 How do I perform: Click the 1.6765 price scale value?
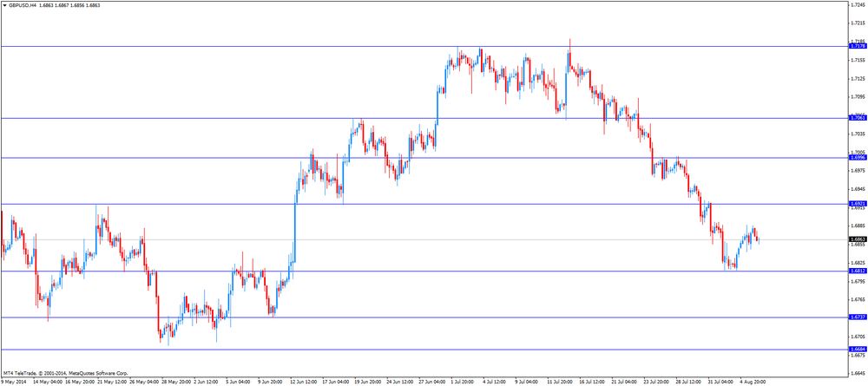858,300
